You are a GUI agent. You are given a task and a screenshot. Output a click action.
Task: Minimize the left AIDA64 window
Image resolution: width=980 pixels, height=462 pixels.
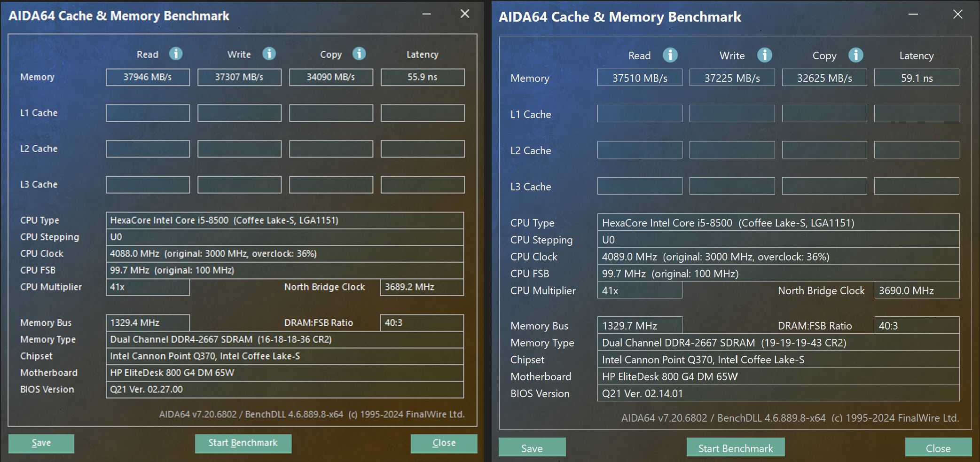tap(427, 14)
